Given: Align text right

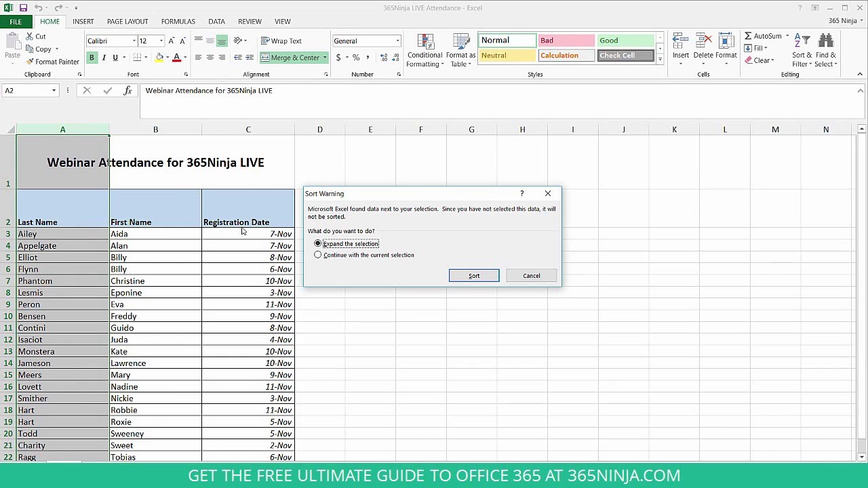Looking at the screenshot, I should pos(222,58).
